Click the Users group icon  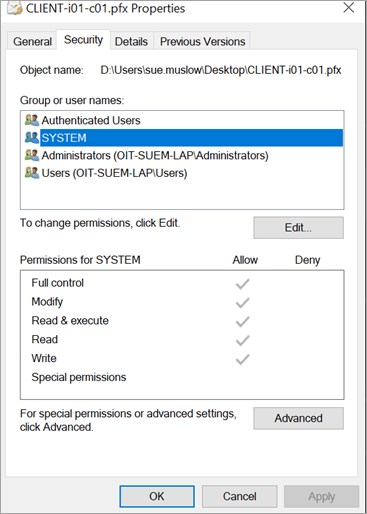coord(32,173)
